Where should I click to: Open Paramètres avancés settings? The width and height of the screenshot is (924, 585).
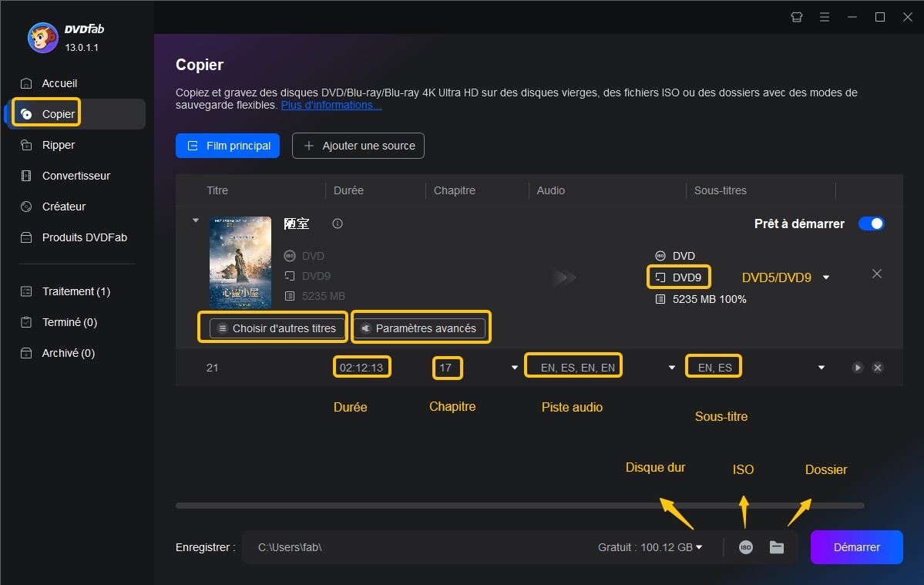(x=419, y=328)
